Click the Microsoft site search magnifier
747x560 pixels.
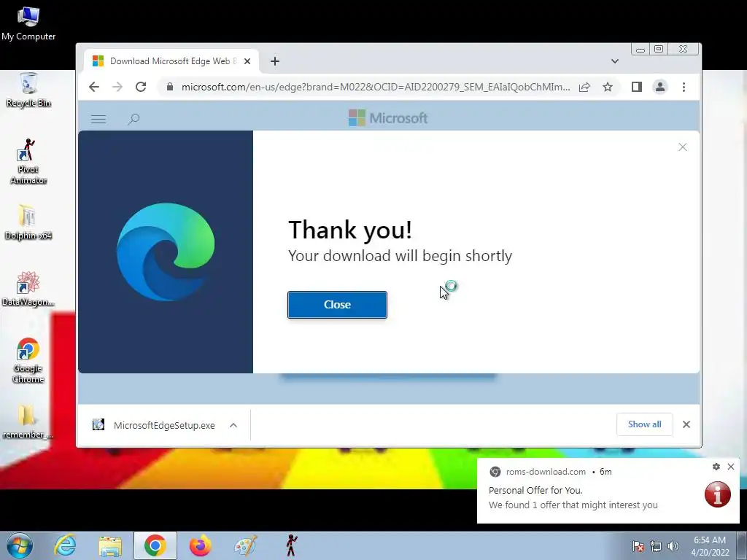(133, 119)
